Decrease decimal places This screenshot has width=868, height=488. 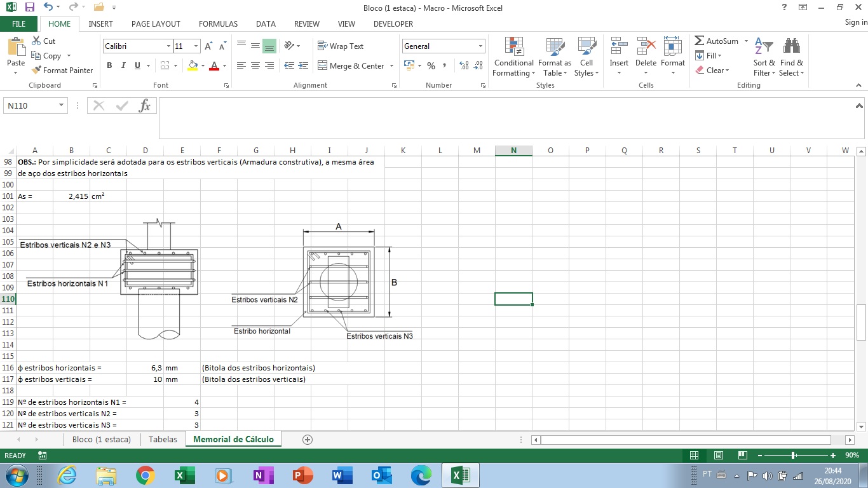(x=478, y=65)
